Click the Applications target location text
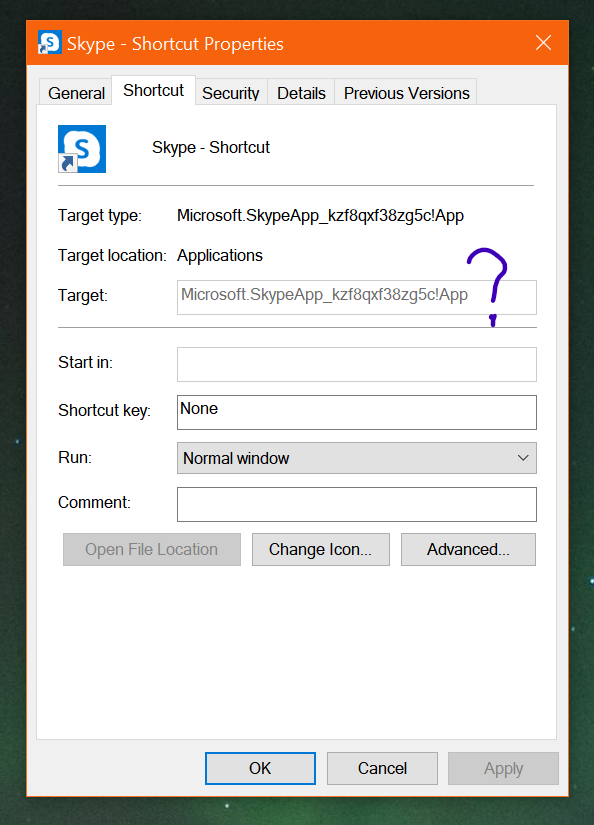The width and height of the screenshot is (594, 825). (x=220, y=256)
